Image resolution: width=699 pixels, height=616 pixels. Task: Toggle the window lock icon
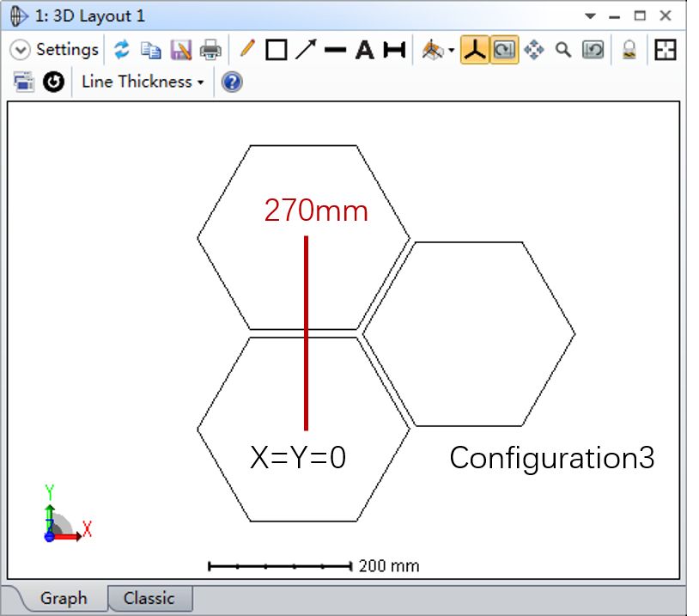coord(629,50)
